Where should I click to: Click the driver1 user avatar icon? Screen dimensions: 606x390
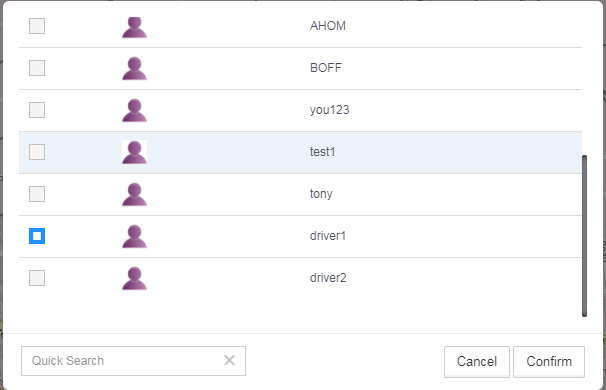[x=134, y=237]
